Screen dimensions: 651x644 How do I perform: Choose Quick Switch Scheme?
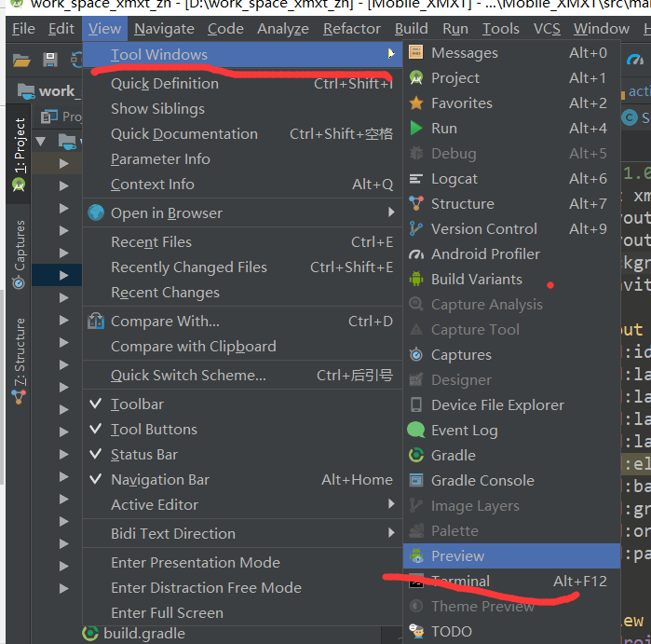242,376
